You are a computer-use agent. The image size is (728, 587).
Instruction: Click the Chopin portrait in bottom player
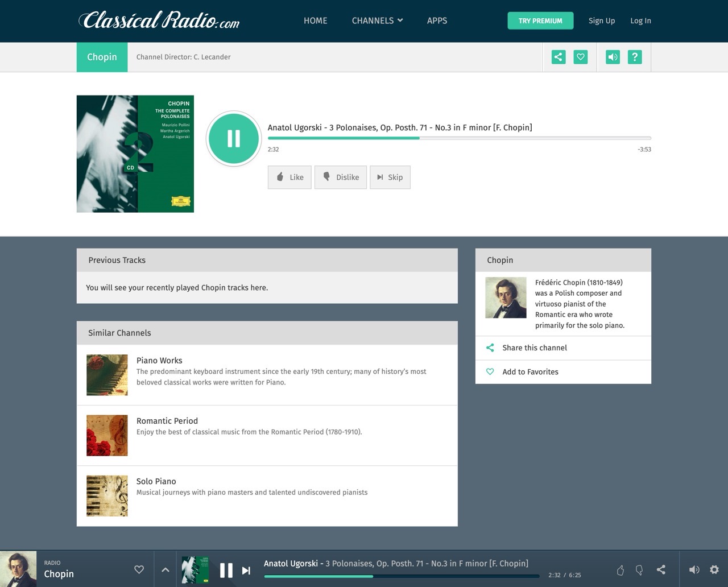click(x=18, y=569)
